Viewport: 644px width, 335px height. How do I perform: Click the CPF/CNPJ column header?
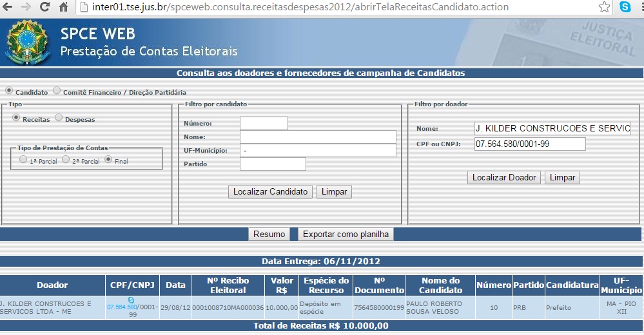coord(132,285)
